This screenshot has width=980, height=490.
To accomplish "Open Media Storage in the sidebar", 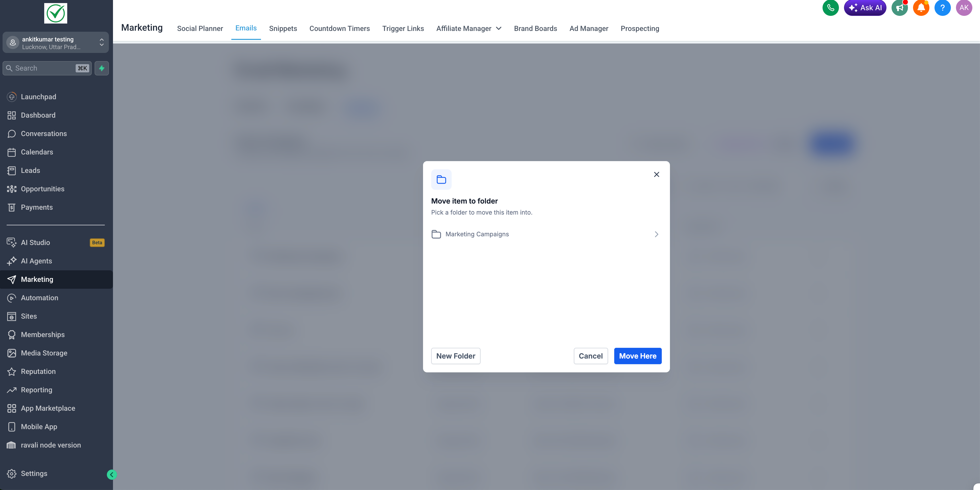I will coord(44,353).
